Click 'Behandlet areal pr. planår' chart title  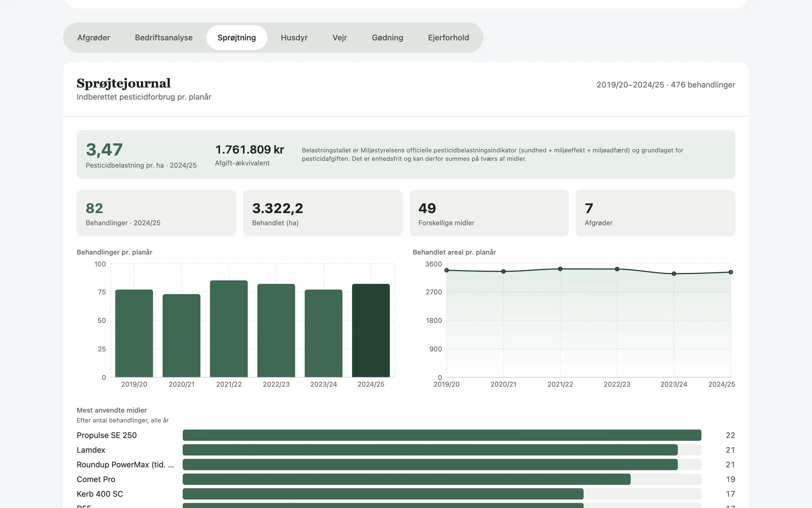click(454, 252)
